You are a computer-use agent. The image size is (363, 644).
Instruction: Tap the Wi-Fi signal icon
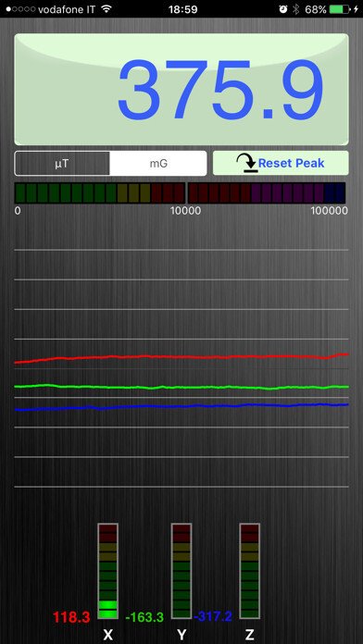pos(106,8)
